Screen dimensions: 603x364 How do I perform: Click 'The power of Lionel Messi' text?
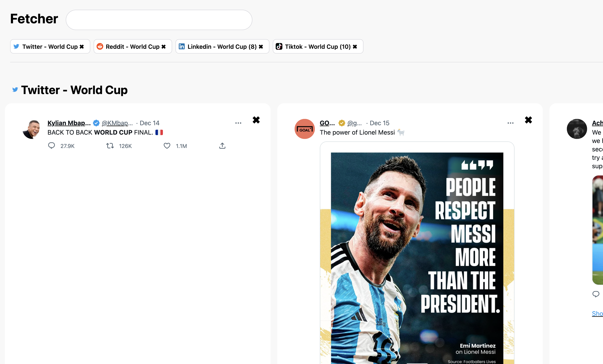(x=357, y=132)
